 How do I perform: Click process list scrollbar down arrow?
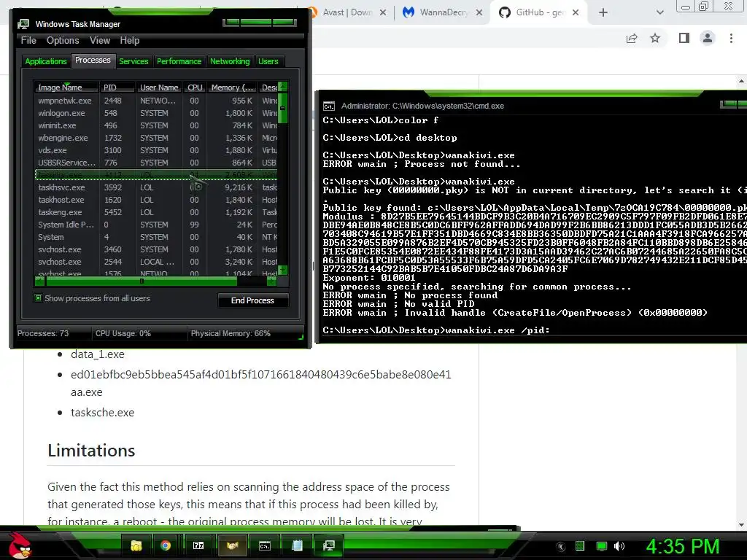282,270
